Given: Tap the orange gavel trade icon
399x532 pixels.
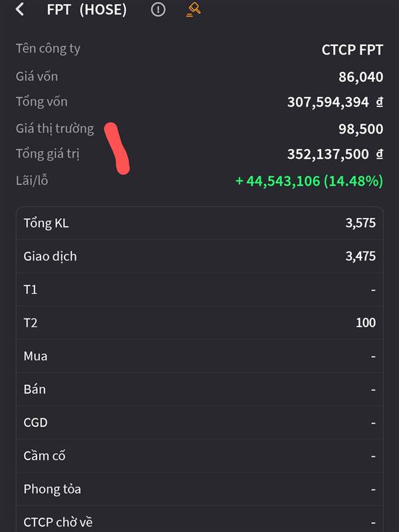Looking at the screenshot, I should click(194, 9).
